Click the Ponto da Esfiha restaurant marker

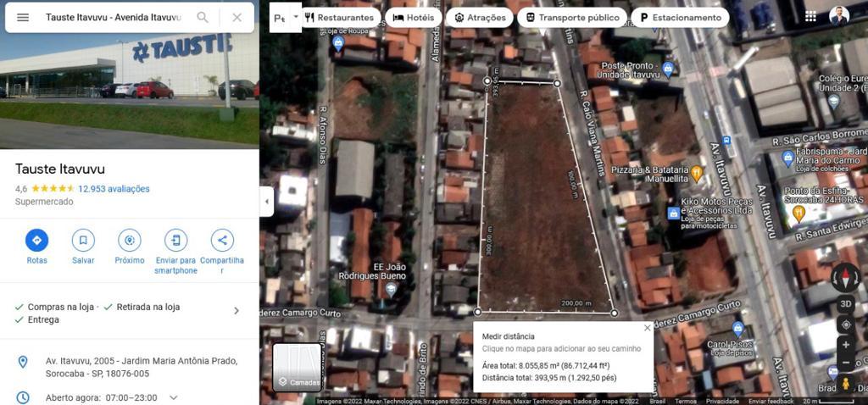(x=798, y=213)
